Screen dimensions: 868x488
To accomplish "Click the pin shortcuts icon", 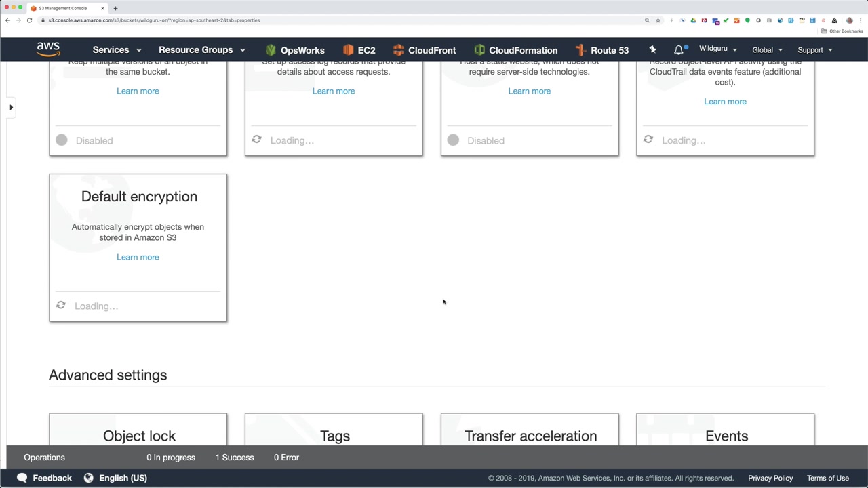I will (x=652, y=49).
